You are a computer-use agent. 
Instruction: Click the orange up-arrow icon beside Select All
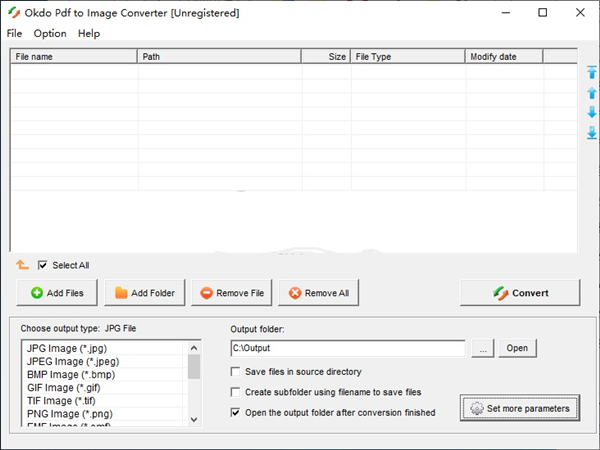[x=22, y=264]
